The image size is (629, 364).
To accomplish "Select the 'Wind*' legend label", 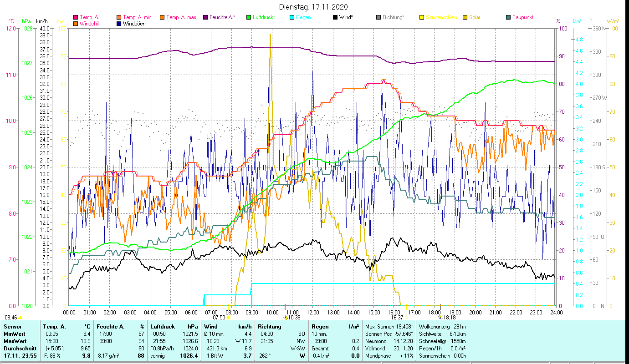I will pos(346,18).
